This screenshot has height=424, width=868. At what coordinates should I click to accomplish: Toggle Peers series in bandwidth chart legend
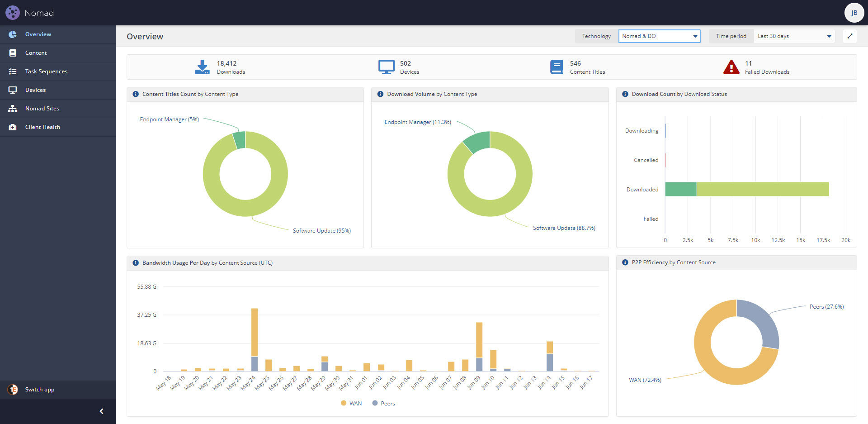[383, 403]
